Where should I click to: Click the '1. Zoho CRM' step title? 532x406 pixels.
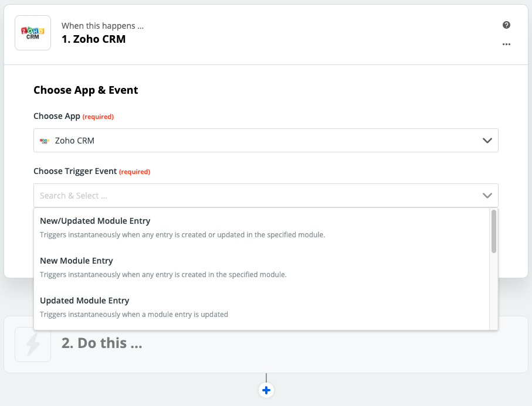click(94, 39)
